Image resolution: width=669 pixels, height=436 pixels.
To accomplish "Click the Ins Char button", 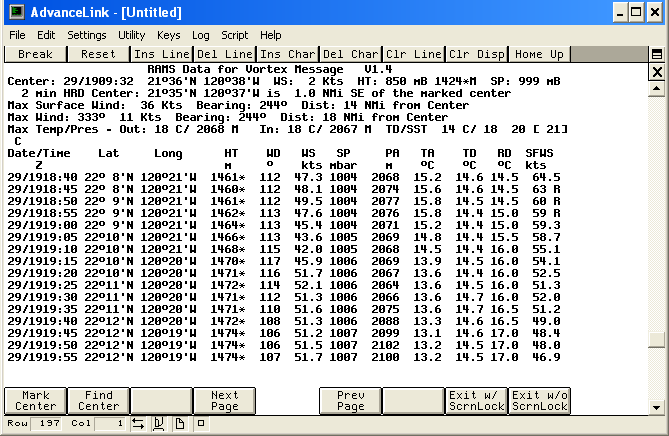I will point(288,54).
